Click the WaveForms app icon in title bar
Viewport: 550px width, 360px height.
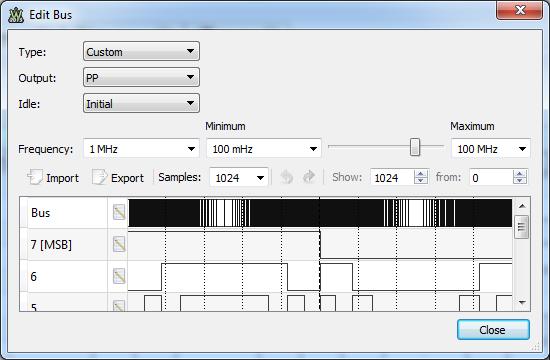click(x=16, y=15)
